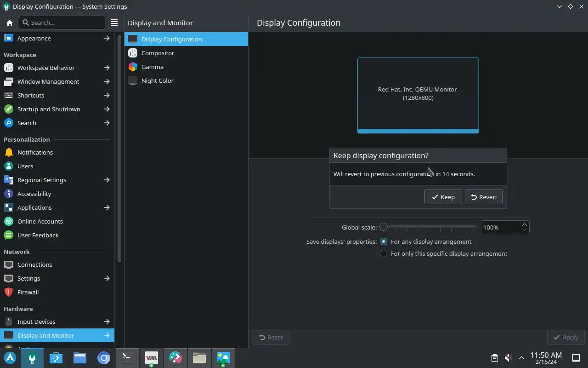Image resolution: width=588 pixels, height=368 pixels.
Task: Click the Notifications bell icon
Action: 8,152
